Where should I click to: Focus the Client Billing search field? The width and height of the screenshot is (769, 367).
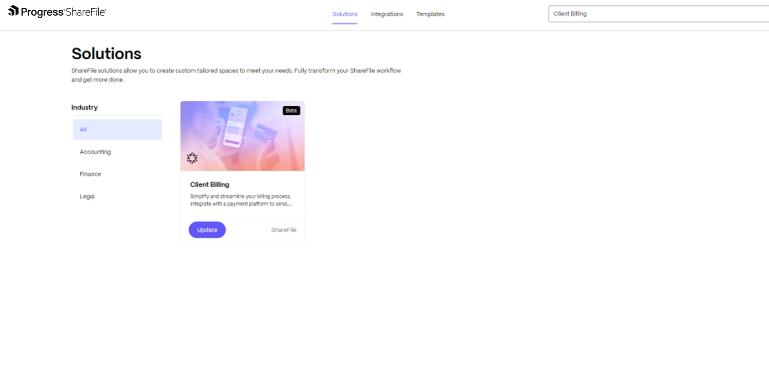coord(658,14)
